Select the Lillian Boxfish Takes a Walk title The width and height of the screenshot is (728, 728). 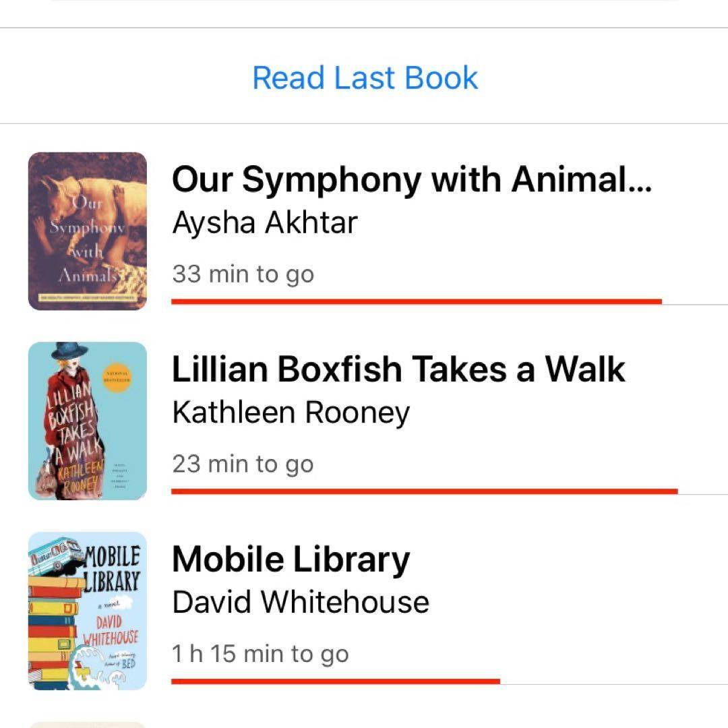[x=398, y=369]
